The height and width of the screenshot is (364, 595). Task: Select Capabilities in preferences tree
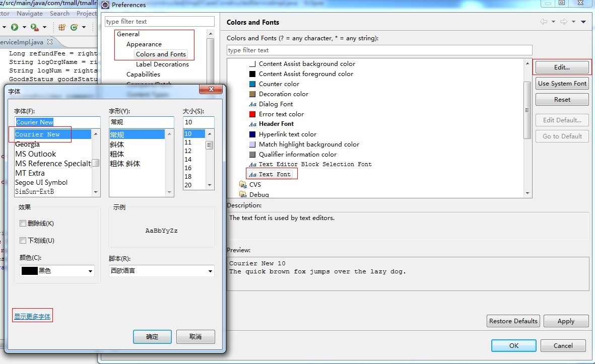coord(143,75)
